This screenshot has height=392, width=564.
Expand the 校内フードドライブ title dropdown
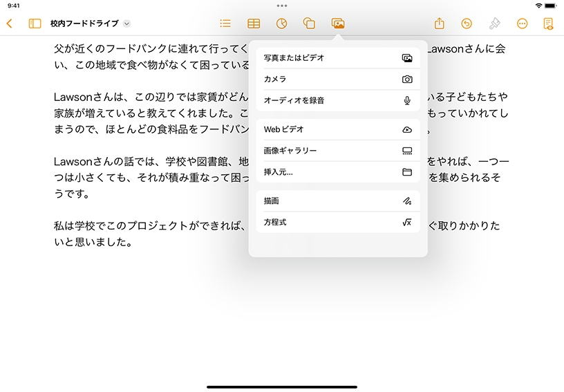pos(126,24)
